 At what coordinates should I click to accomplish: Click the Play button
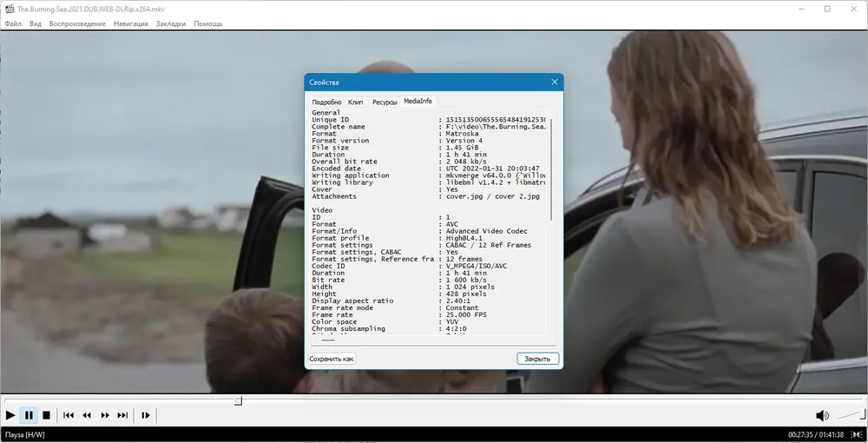pyautogui.click(x=10, y=414)
